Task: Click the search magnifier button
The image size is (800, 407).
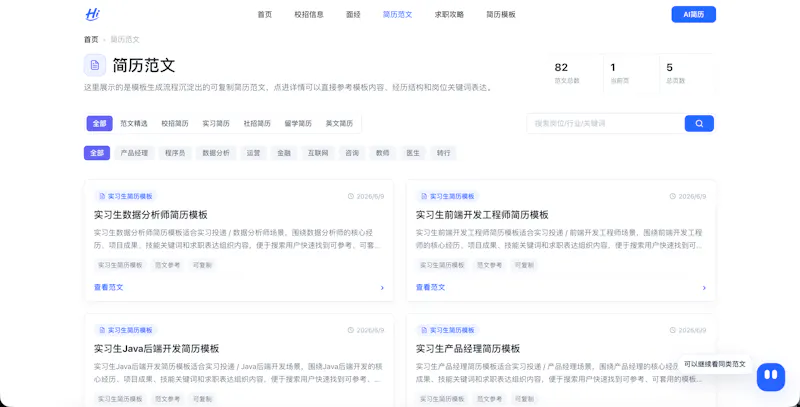Action: [x=699, y=123]
